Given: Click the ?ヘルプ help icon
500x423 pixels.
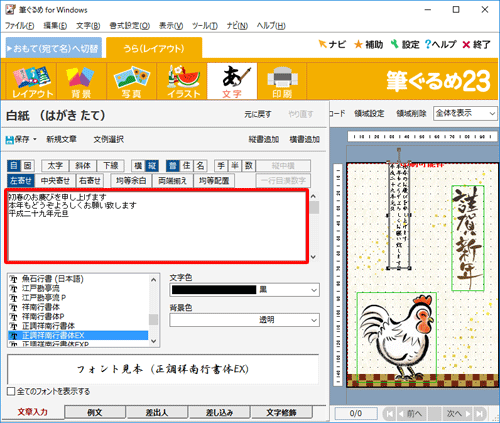Looking at the screenshot, I should 440,44.
